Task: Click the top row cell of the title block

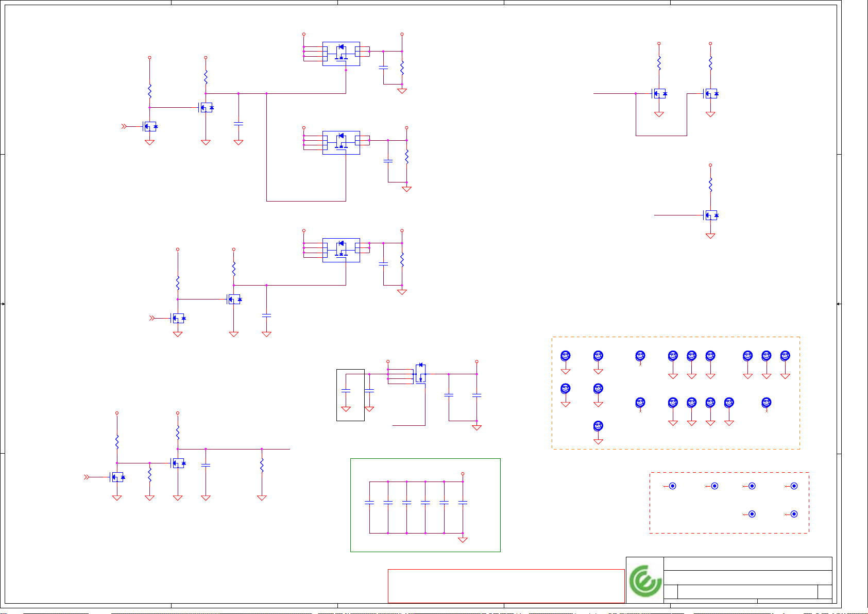Action: 748,563
